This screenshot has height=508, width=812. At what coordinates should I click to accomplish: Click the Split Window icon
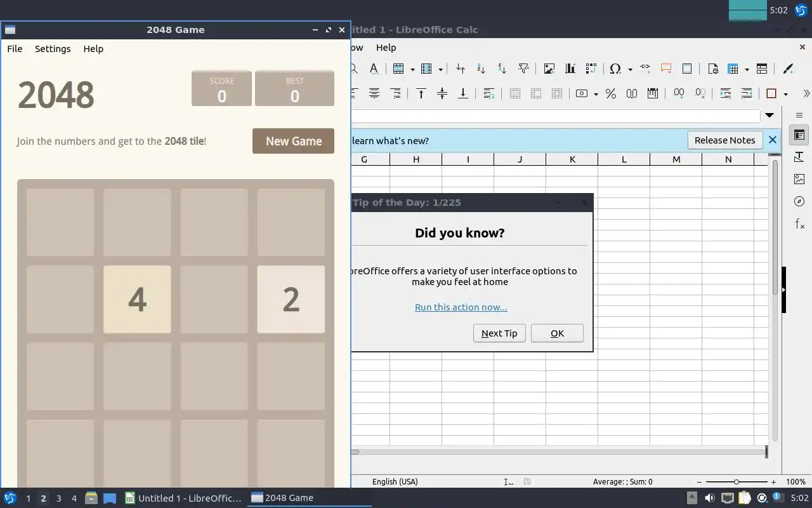pos(762,69)
